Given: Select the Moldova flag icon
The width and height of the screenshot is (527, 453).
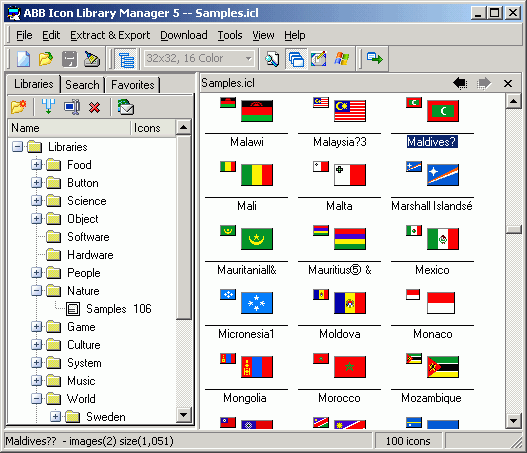Looking at the screenshot, I should pos(350,303).
